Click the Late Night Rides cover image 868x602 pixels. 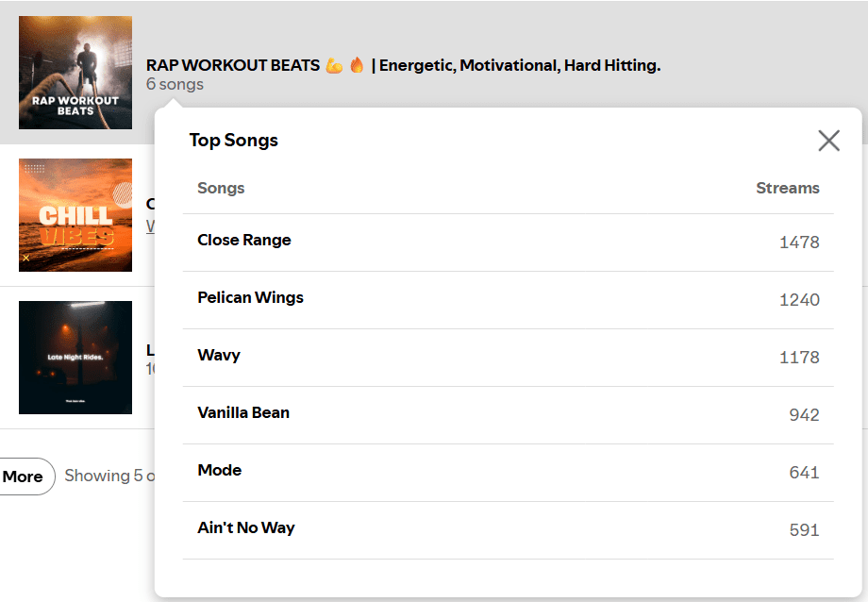(x=75, y=358)
